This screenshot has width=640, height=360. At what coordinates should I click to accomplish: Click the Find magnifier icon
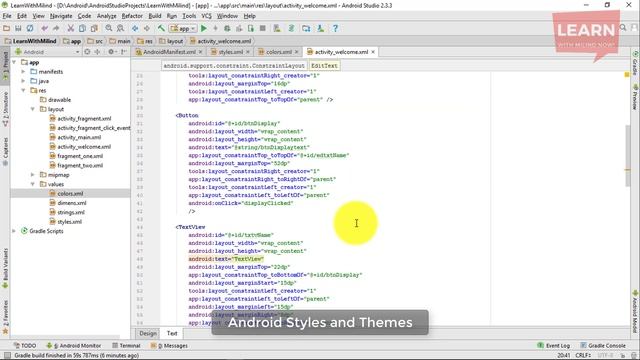(x=109, y=28)
